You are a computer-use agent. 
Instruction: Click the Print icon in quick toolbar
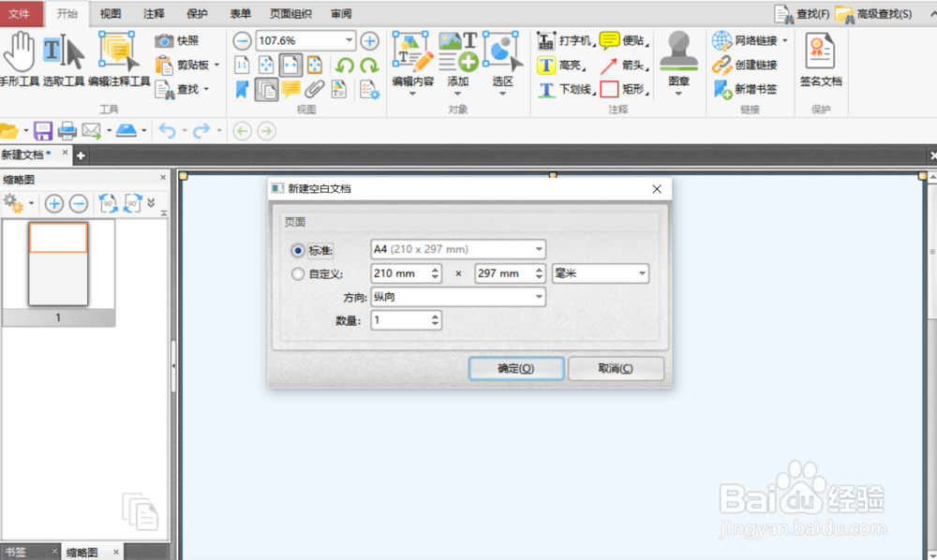[67, 131]
